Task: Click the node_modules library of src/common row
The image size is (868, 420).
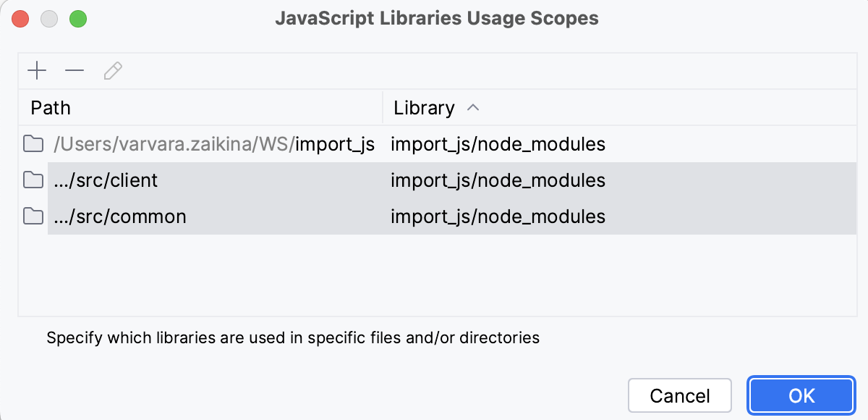Action: tap(497, 216)
